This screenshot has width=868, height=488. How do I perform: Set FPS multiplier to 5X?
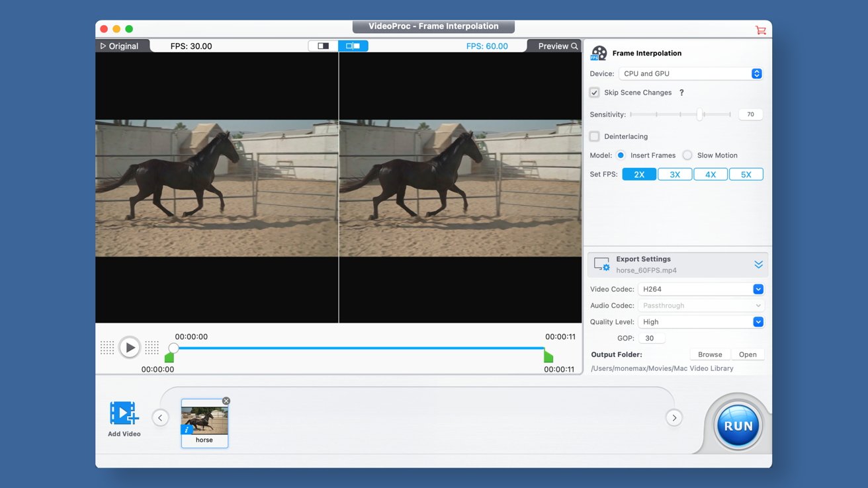pos(746,175)
